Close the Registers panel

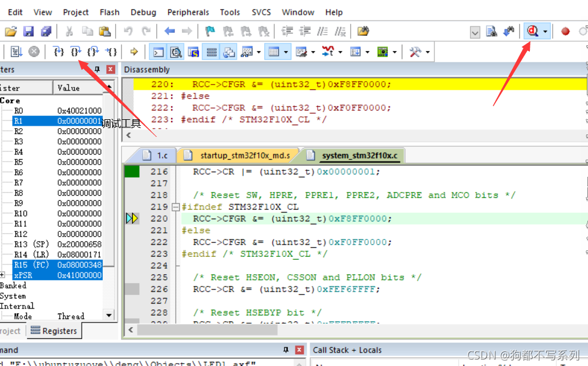point(110,69)
